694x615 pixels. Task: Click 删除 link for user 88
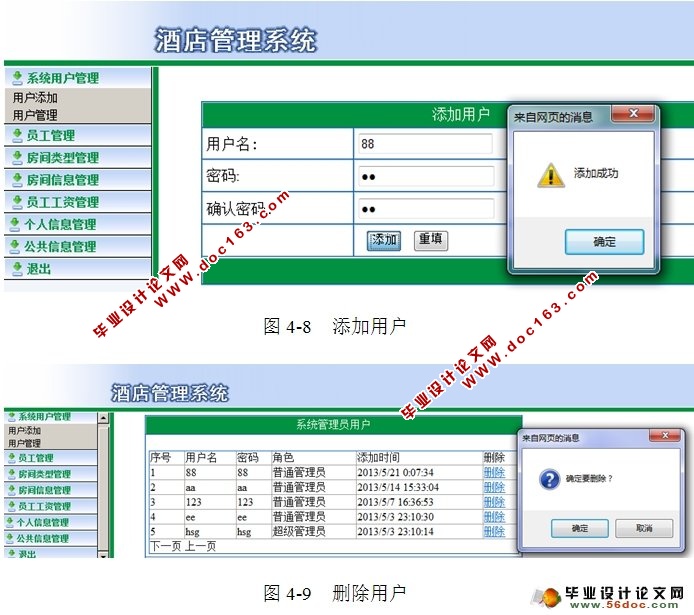coord(494,473)
